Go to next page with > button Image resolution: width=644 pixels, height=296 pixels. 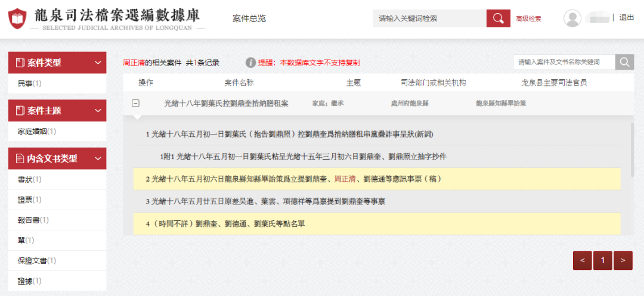click(623, 261)
